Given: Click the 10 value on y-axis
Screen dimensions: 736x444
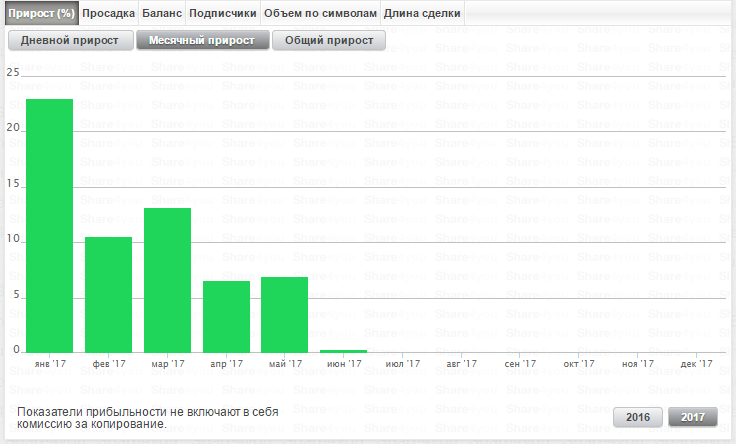Looking at the screenshot, I should [x=13, y=238].
